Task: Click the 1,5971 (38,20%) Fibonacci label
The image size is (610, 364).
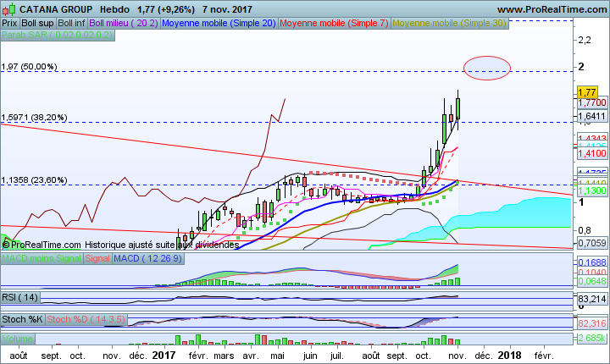Action: click(34, 118)
